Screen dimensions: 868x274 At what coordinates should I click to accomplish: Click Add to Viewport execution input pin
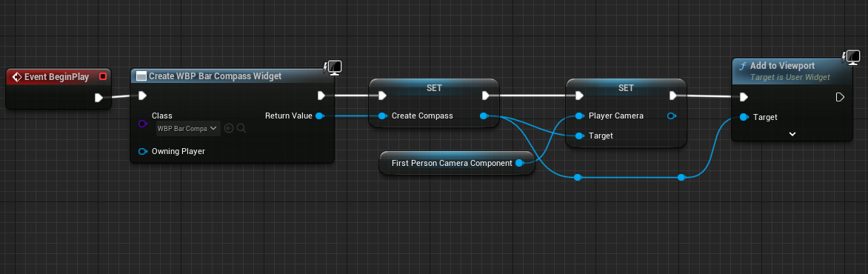[x=744, y=98]
